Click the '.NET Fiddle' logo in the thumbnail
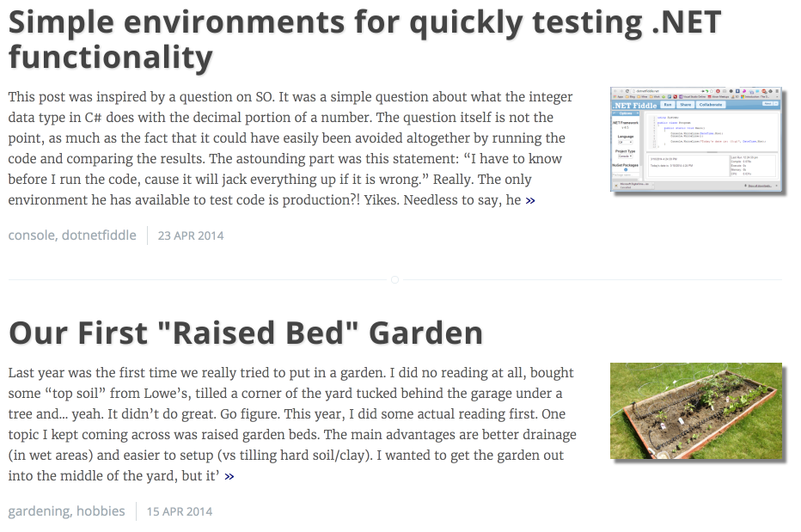801x532 pixels. point(635,105)
